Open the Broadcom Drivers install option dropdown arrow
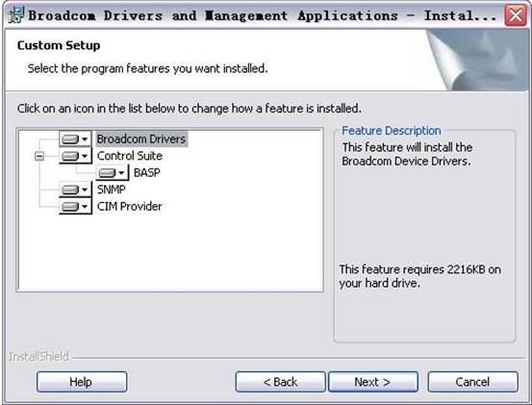Screen dimensions: 532x405 [85, 139]
